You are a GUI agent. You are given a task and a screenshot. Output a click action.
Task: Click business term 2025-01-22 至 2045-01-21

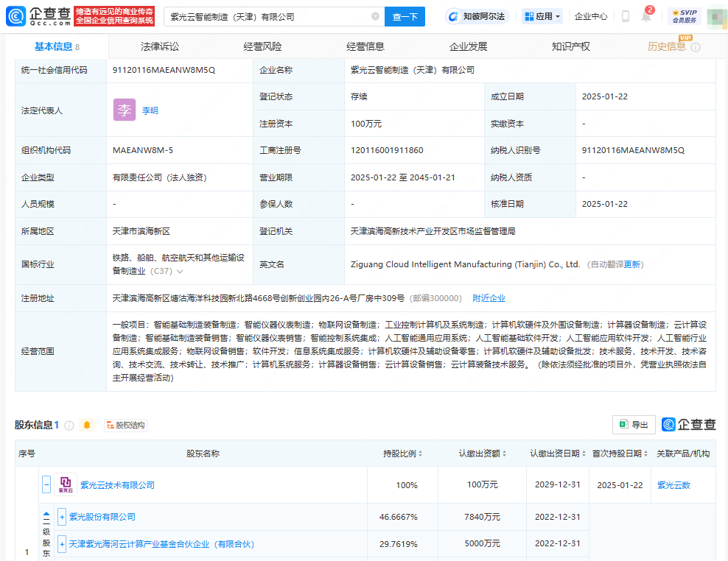tap(402, 177)
